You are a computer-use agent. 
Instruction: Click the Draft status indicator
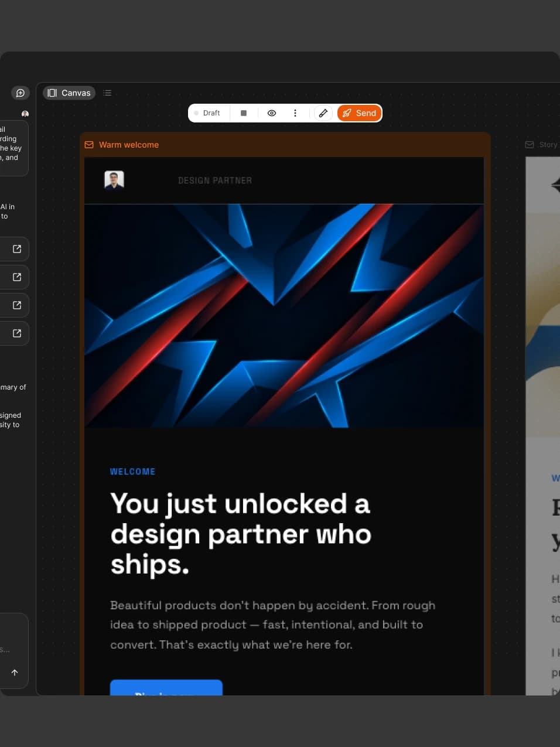207,113
